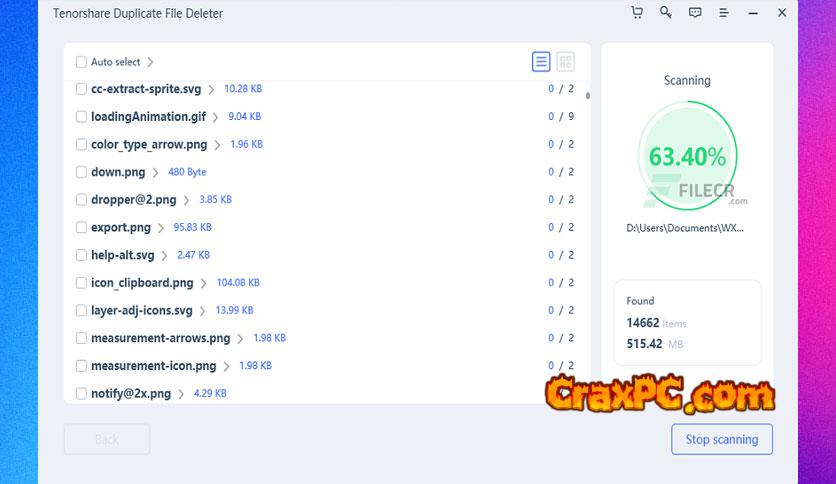Click the 515.42 MB found value
This screenshot has width=836, height=484.
pyautogui.click(x=645, y=344)
